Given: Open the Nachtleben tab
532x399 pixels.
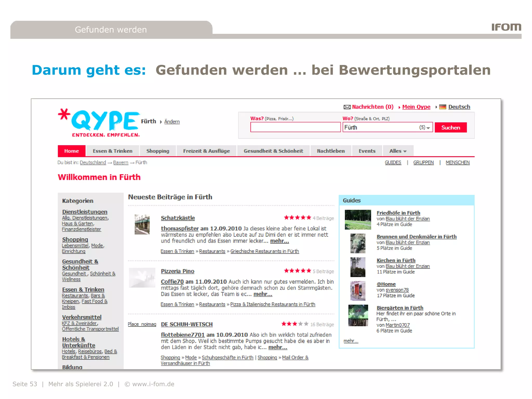Looking at the screenshot, I should pos(331,151).
